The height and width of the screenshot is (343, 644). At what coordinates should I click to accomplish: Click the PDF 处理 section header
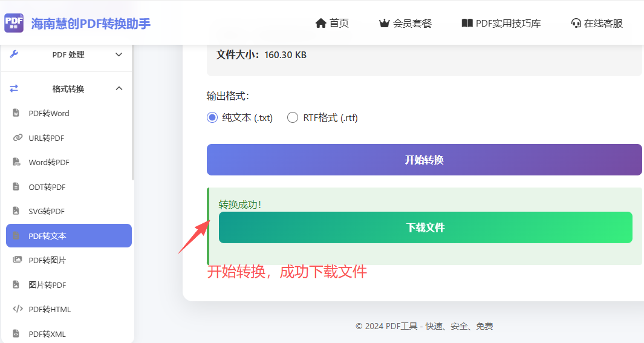(x=67, y=54)
